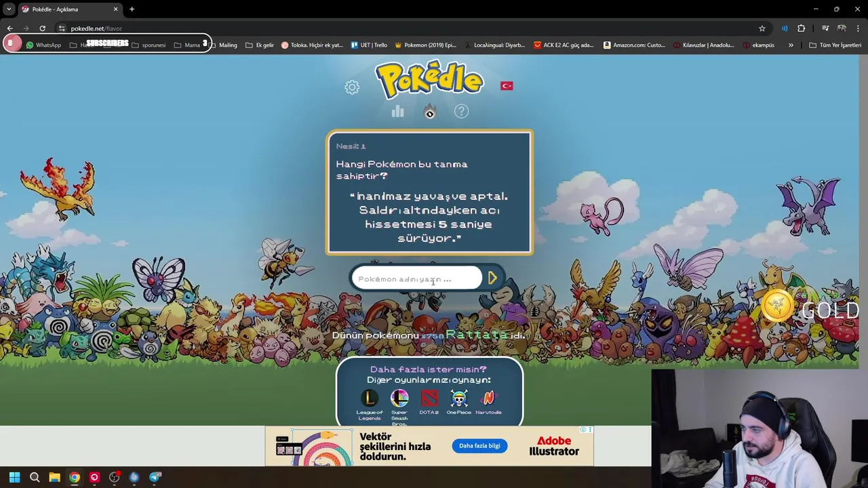868x488 pixels.
Task: Open Telegram from taskbar
Action: (155, 477)
